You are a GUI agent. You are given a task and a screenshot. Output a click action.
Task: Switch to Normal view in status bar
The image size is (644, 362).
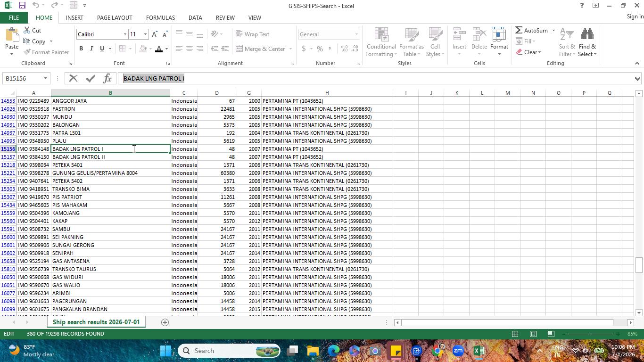coord(515,334)
